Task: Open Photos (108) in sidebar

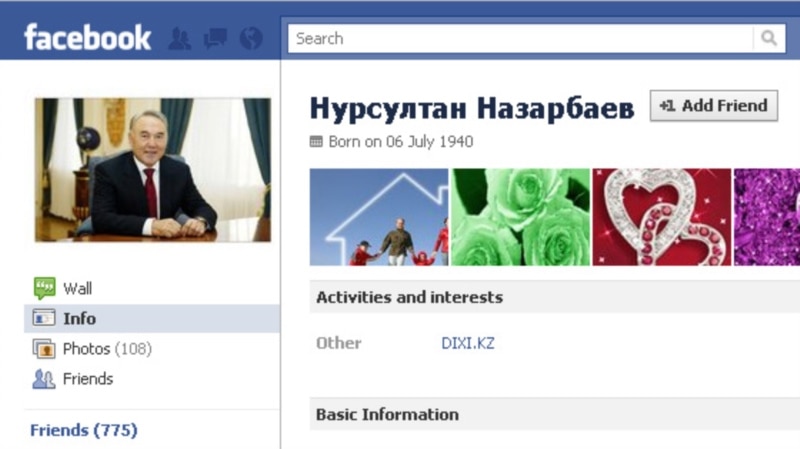Action: (106, 349)
